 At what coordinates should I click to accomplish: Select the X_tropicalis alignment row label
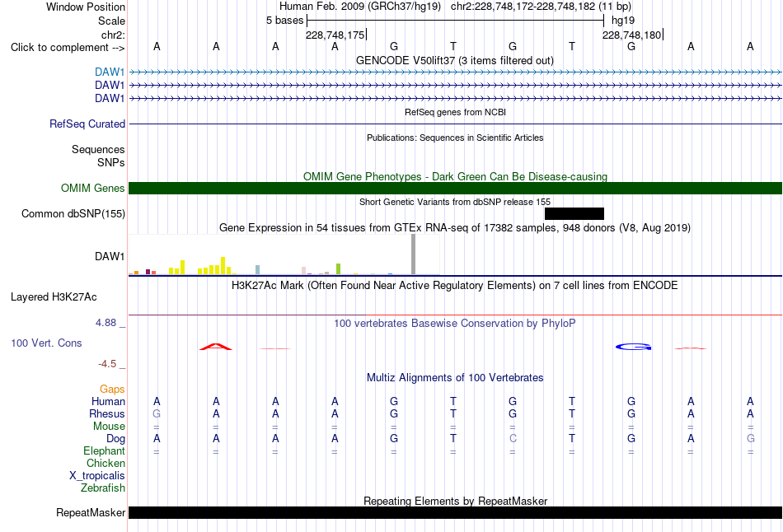coord(97,476)
